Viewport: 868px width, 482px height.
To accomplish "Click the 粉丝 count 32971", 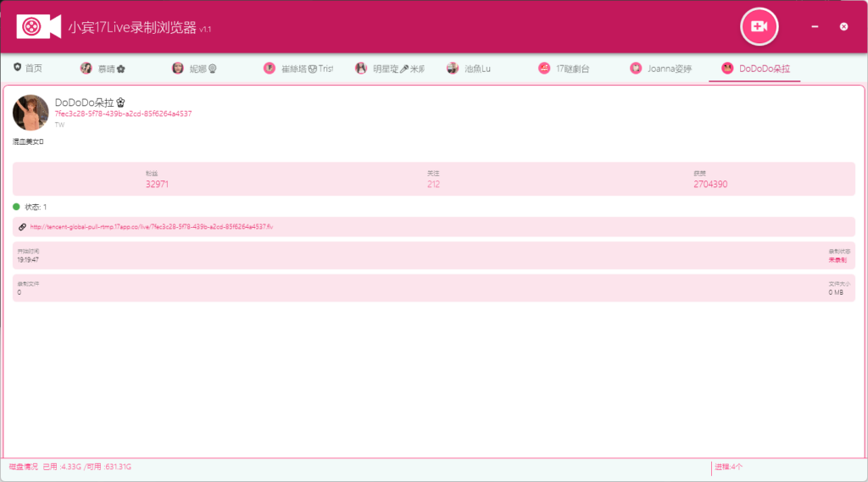I will pos(157,184).
